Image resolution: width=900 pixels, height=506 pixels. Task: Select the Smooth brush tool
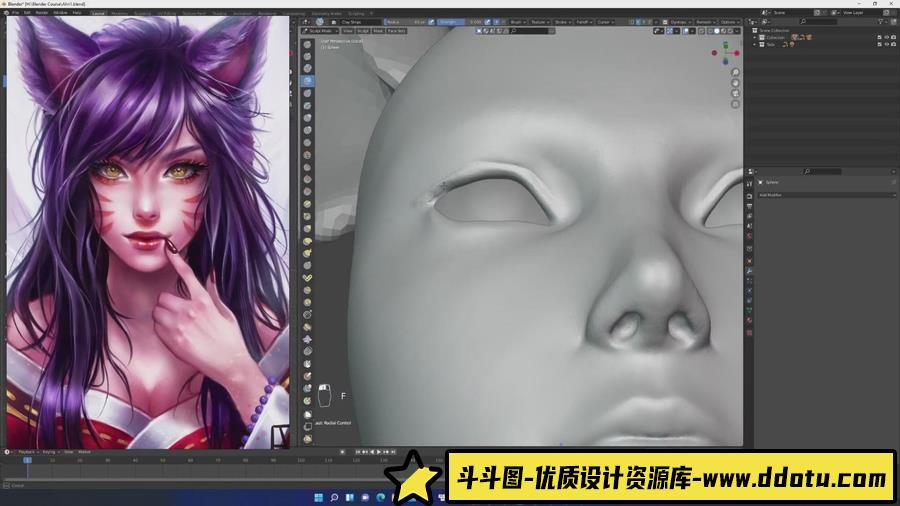click(x=308, y=155)
